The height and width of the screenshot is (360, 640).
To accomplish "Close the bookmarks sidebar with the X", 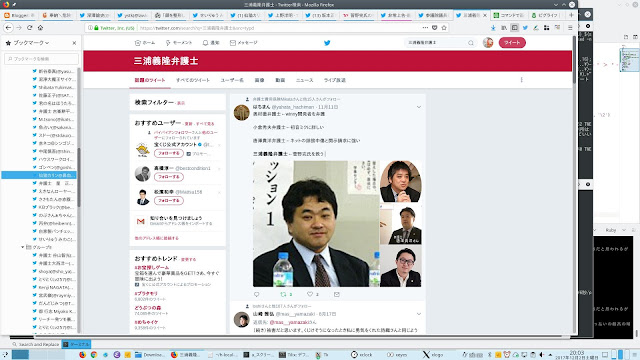I will click(74, 42).
